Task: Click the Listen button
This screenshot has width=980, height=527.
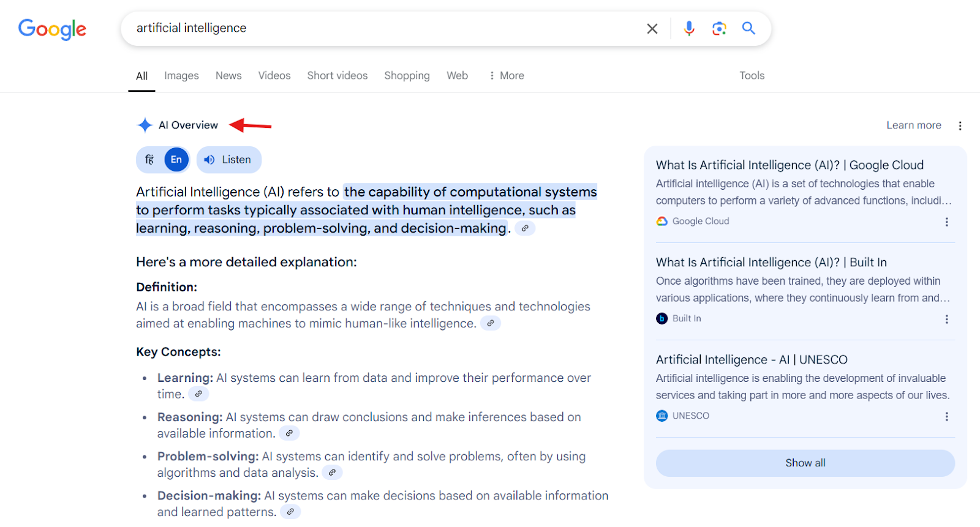Action: click(x=229, y=160)
